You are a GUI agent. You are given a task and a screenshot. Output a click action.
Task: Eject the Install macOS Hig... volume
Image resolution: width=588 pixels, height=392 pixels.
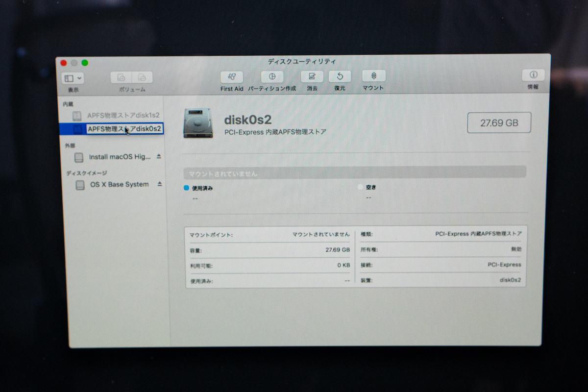pos(158,157)
